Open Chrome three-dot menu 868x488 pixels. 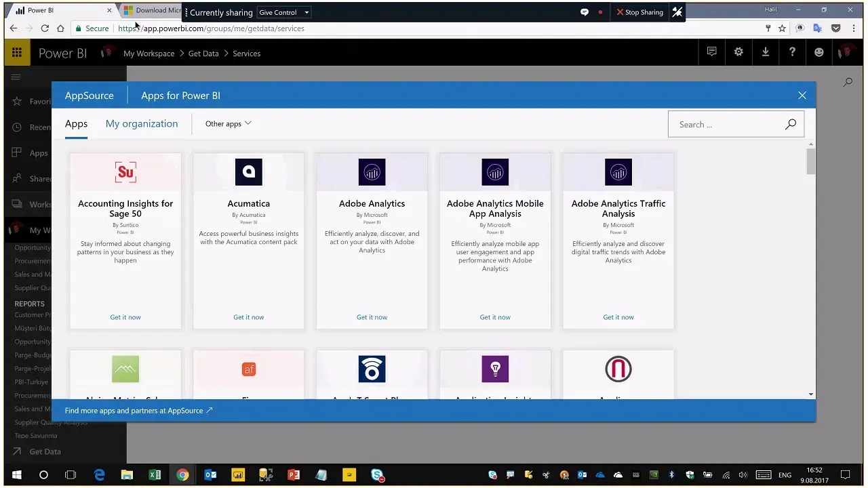(854, 28)
